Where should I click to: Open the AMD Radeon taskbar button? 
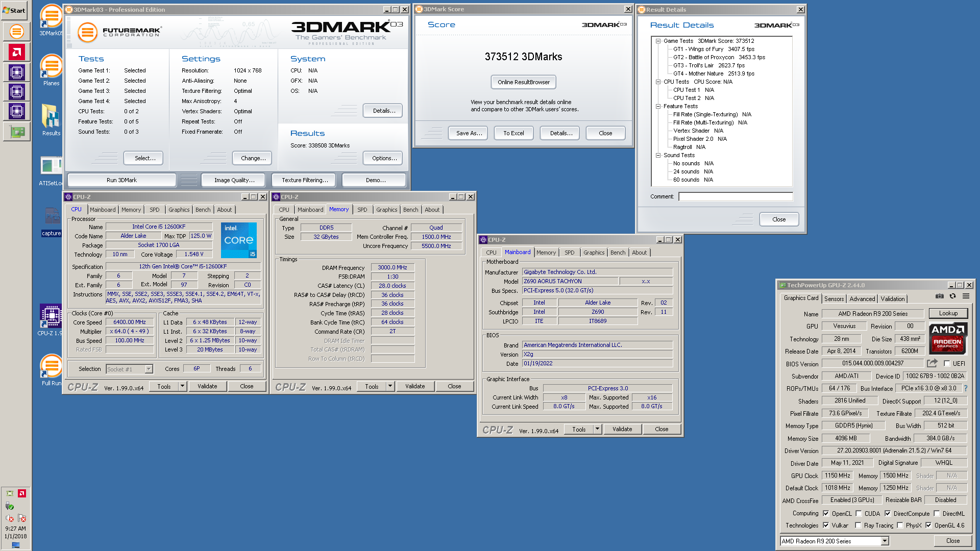click(17, 52)
